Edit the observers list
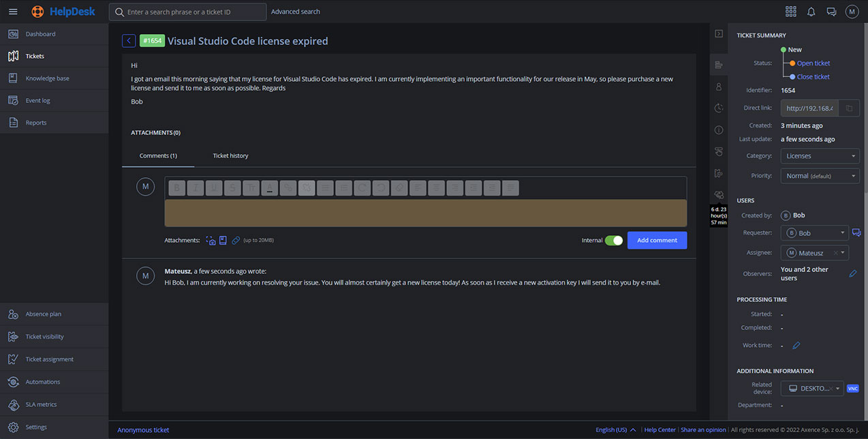Viewport: 868px width, 439px height. point(853,274)
